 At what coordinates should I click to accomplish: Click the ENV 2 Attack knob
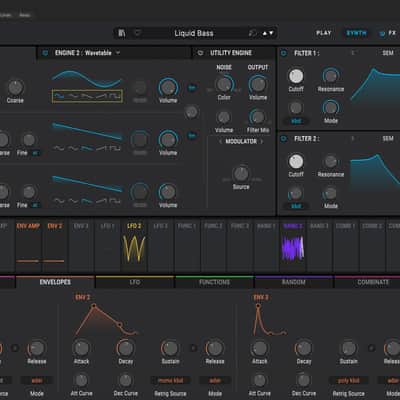(x=81, y=348)
